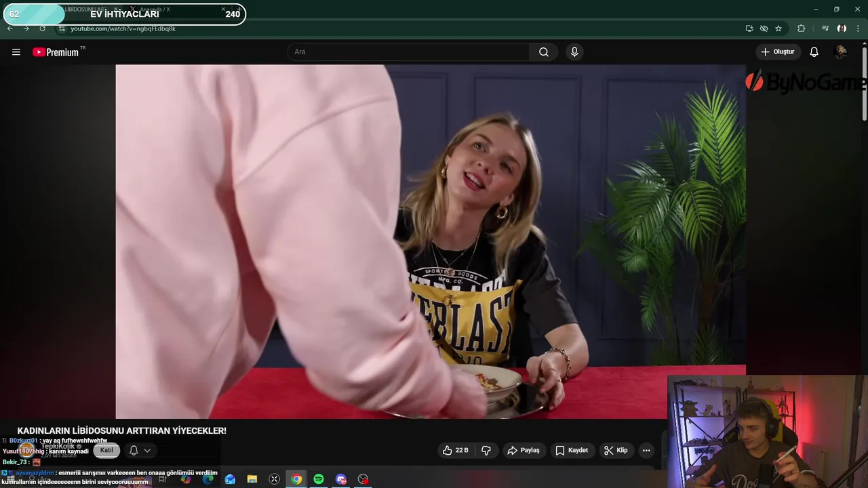Open Copilot icon in the taskbar

[x=185, y=479]
